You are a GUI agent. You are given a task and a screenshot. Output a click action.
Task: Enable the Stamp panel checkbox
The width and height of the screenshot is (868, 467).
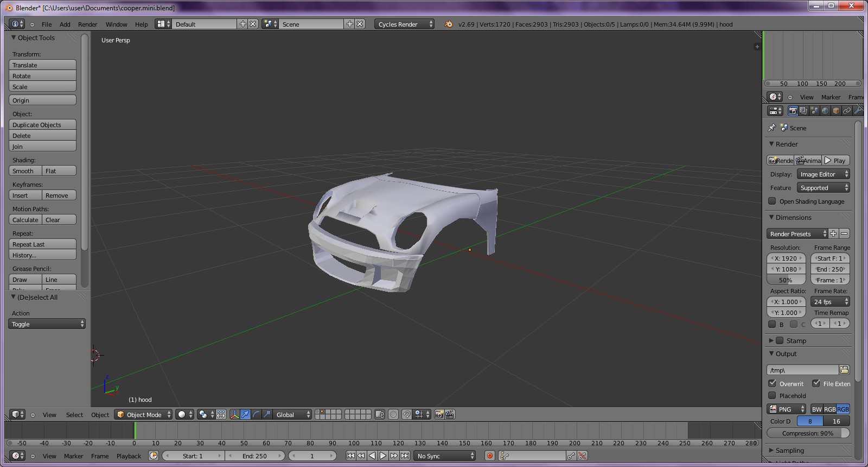coord(780,340)
